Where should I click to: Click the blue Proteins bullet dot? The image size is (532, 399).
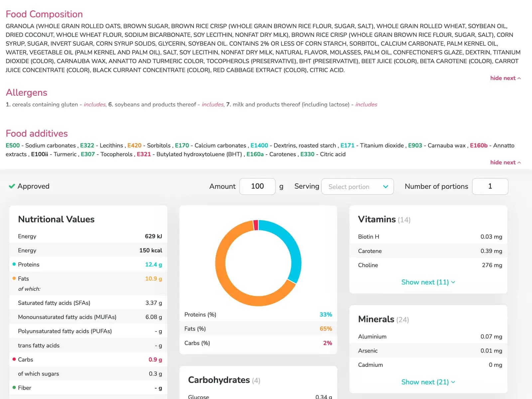(14, 264)
